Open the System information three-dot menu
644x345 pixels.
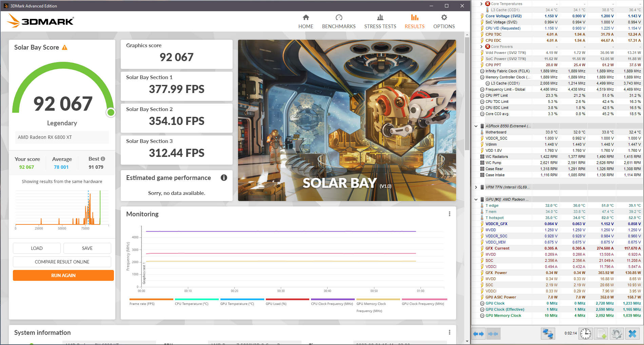coord(449,332)
